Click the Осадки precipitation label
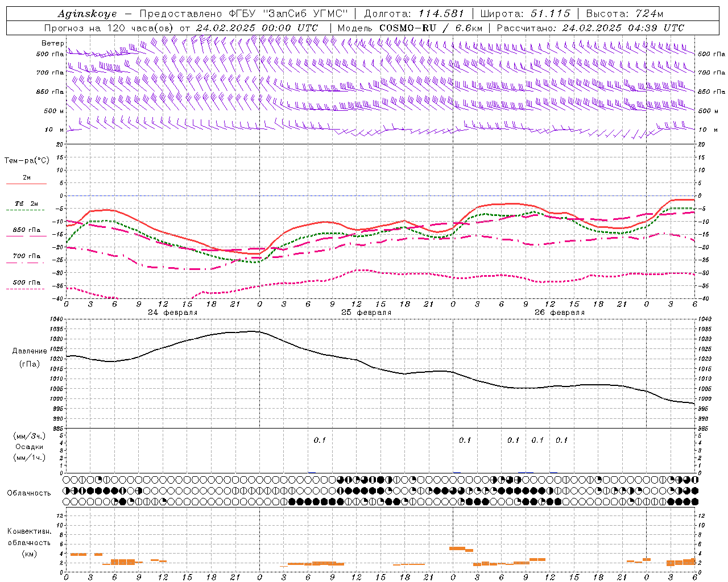The height and width of the screenshot is (582, 728). pyautogui.click(x=30, y=447)
